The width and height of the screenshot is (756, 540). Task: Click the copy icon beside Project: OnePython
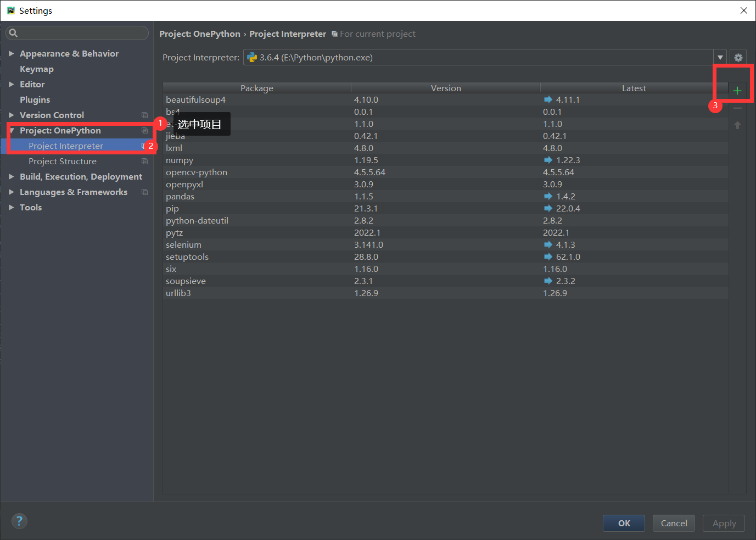click(x=144, y=130)
